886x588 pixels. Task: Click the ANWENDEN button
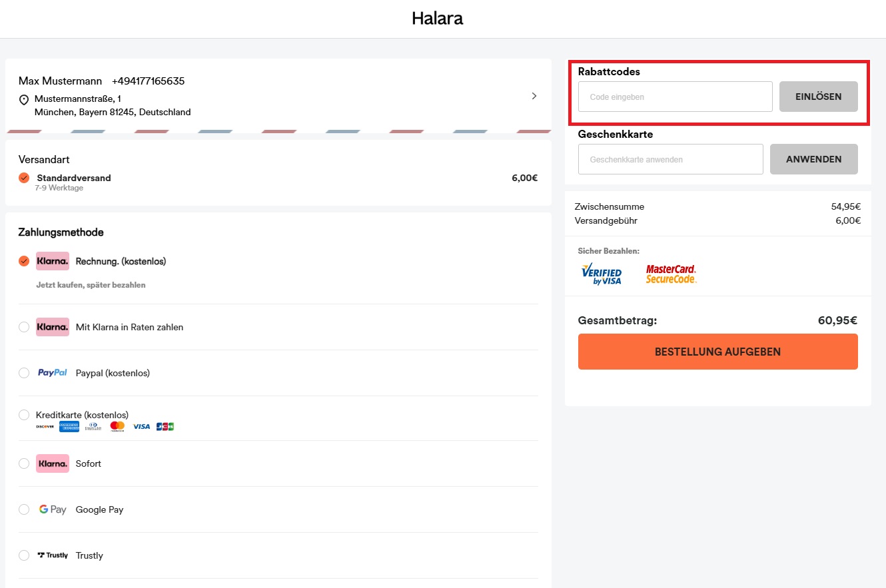click(x=814, y=159)
